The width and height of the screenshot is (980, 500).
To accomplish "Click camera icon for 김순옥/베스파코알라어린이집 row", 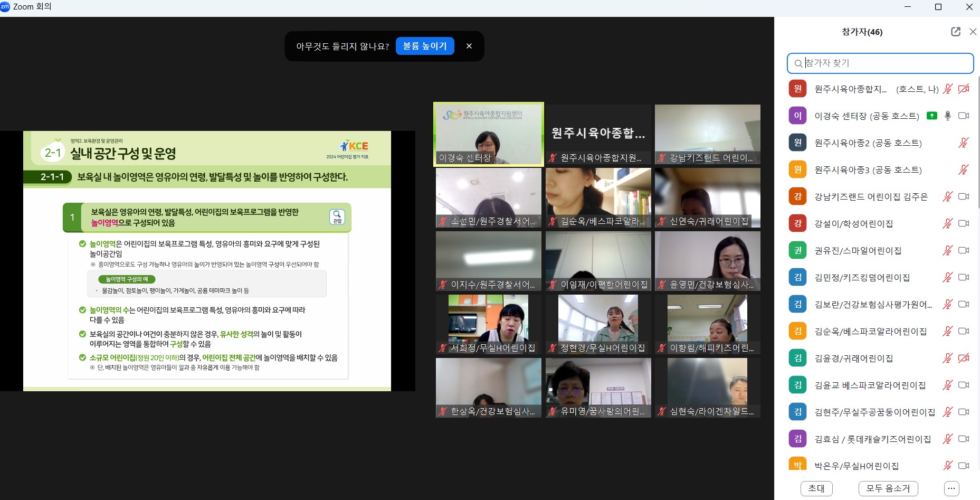I will point(964,331).
